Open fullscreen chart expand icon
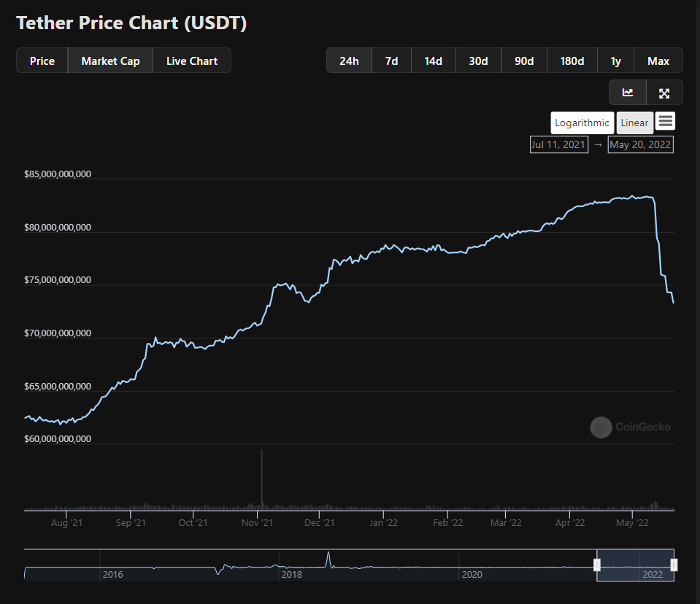 [664, 93]
